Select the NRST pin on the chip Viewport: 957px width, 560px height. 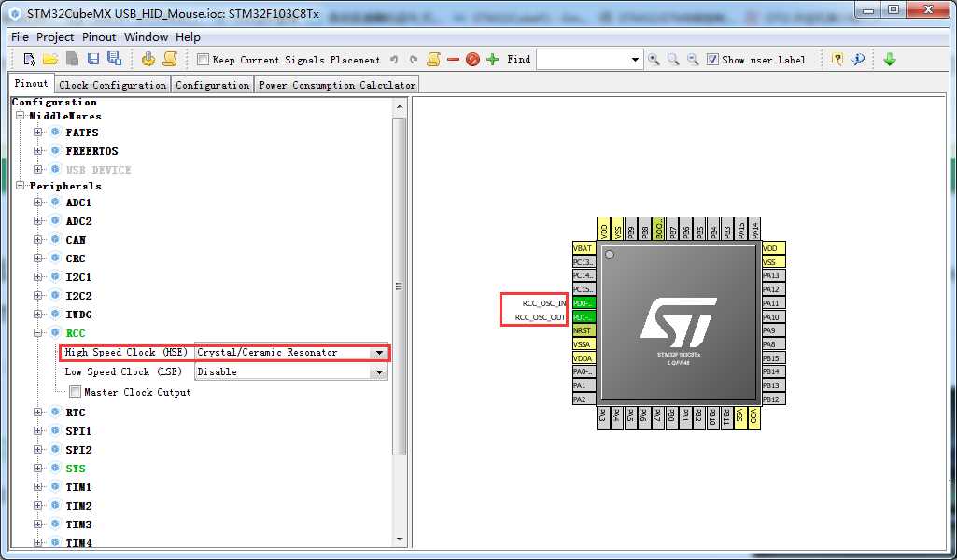coord(584,330)
